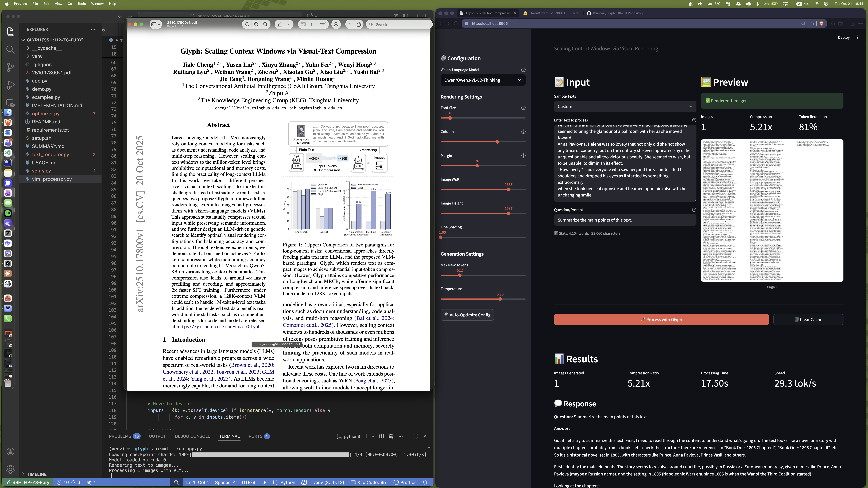This screenshot has height=488, width=868.
Task: Open the Preview share icon
Action: pyautogui.click(x=359, y=24)
